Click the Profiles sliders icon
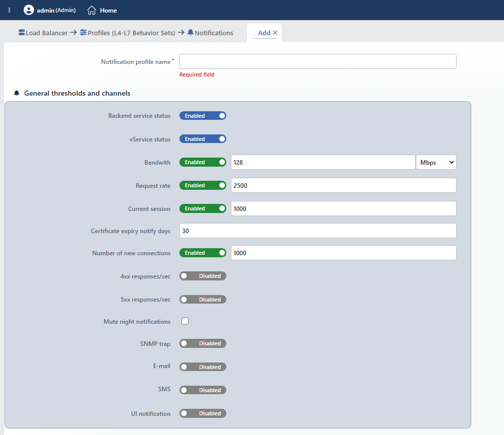Screen dimensions: 504x435 [83, 32]
